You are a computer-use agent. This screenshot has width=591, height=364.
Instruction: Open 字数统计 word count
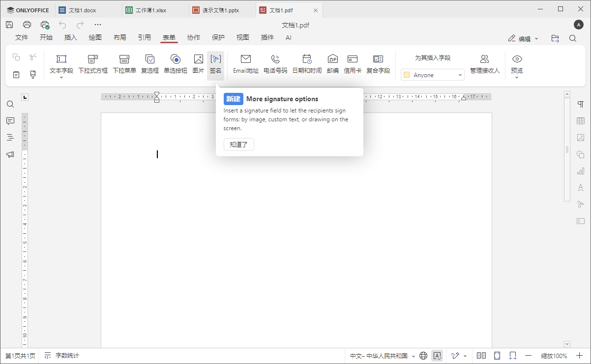(x=62, y=356)
